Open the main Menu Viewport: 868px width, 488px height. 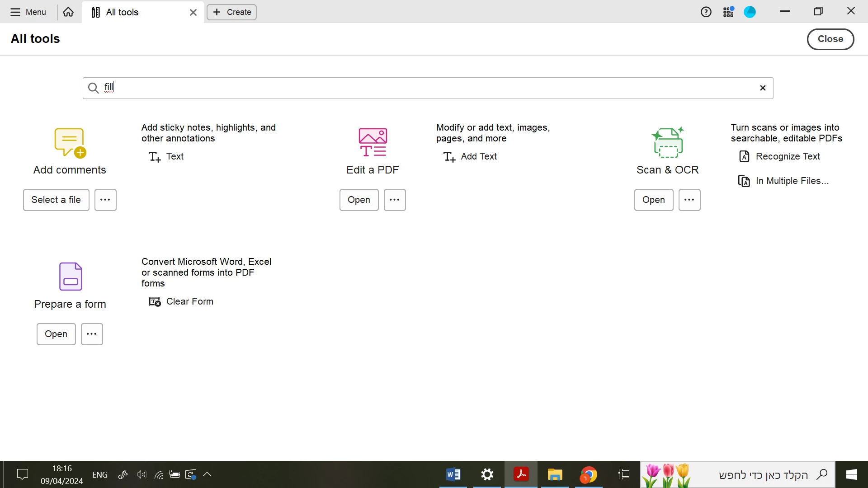(x=28, y=12)
